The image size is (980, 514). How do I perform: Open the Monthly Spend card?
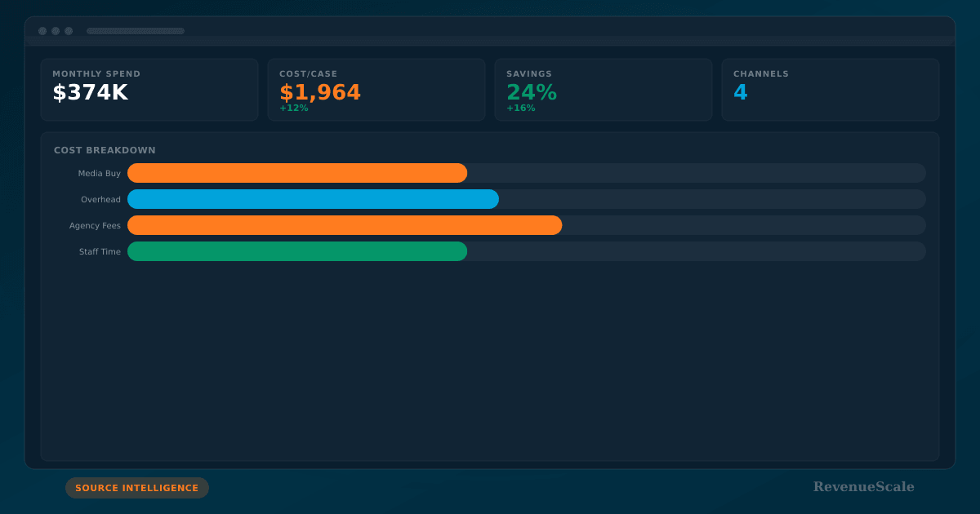(149, 90)
